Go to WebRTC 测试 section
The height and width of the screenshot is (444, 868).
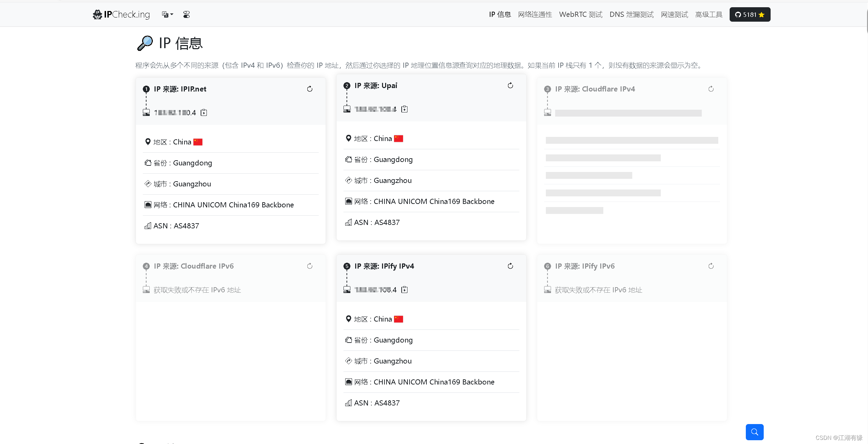581,14
